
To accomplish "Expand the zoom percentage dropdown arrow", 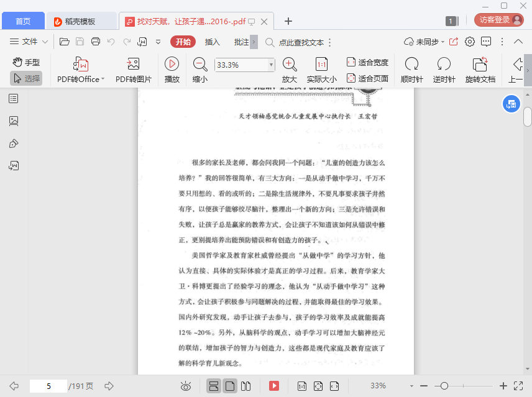I will (271, 65).
